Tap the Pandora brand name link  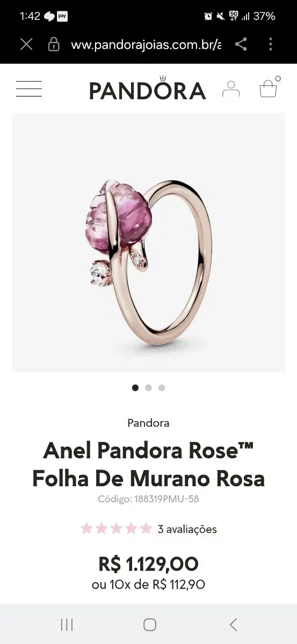point(148,423)
